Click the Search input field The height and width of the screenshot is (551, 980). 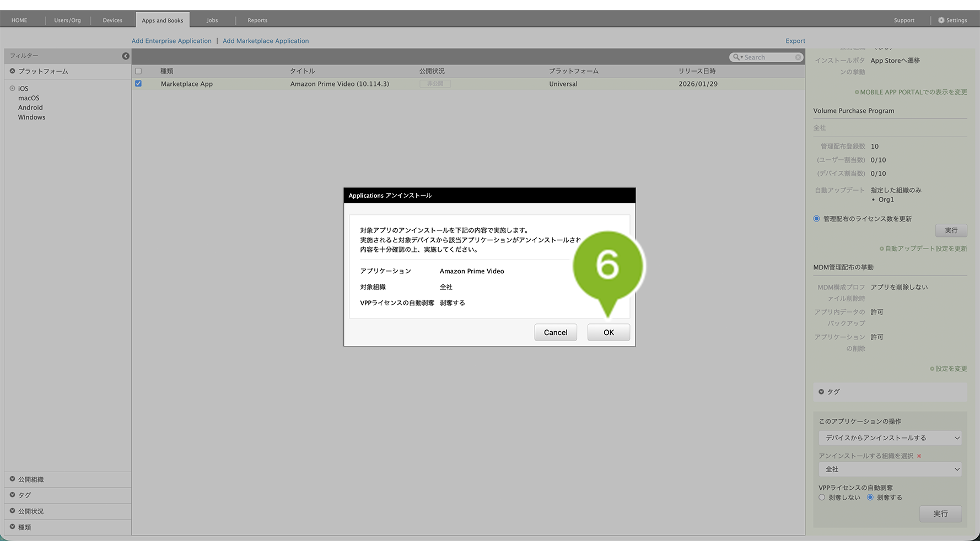coord(769,57)
